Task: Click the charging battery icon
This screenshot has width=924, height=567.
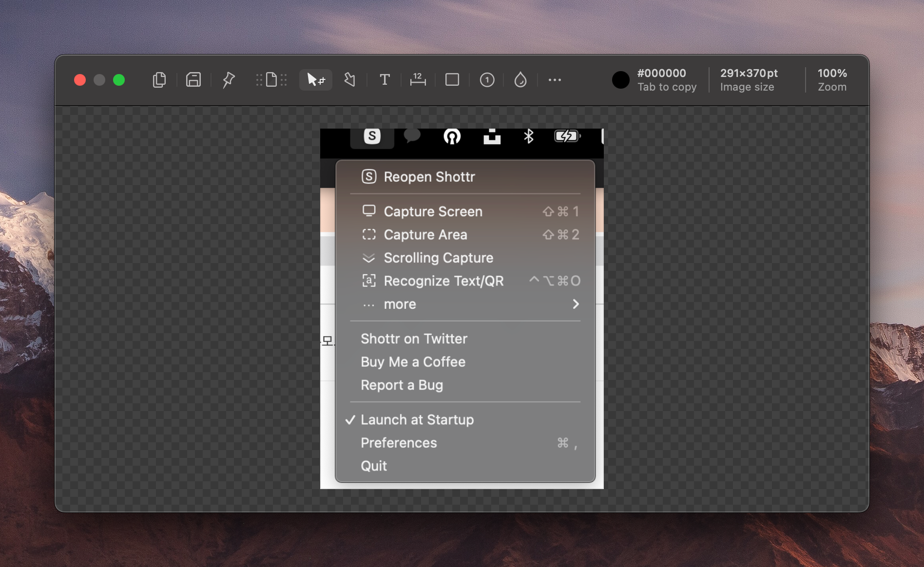Action: [567, 136]
